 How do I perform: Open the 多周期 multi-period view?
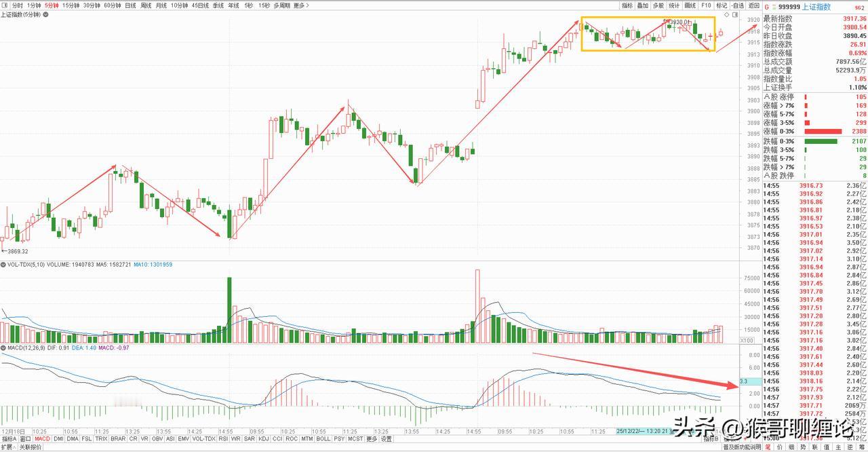tap(282, 5)
